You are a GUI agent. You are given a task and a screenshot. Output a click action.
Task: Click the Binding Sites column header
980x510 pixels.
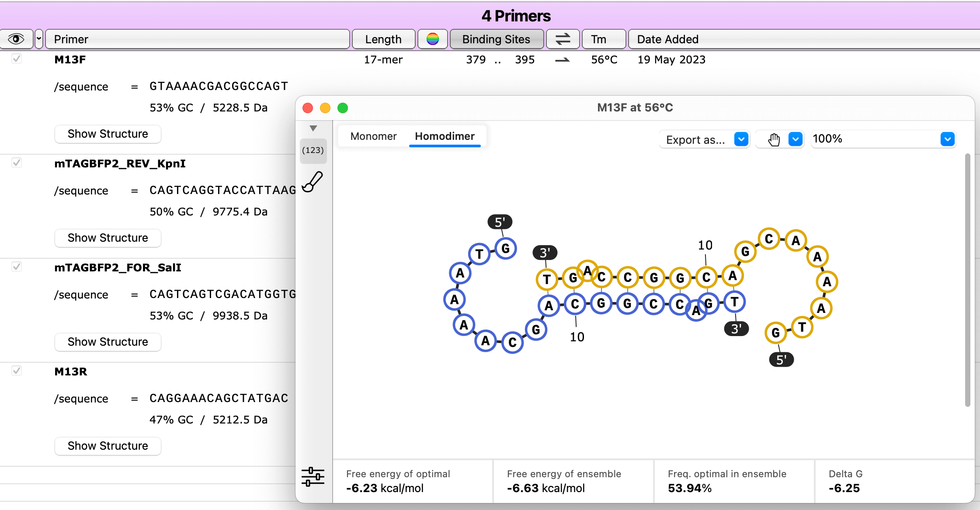tap(497, 39)
